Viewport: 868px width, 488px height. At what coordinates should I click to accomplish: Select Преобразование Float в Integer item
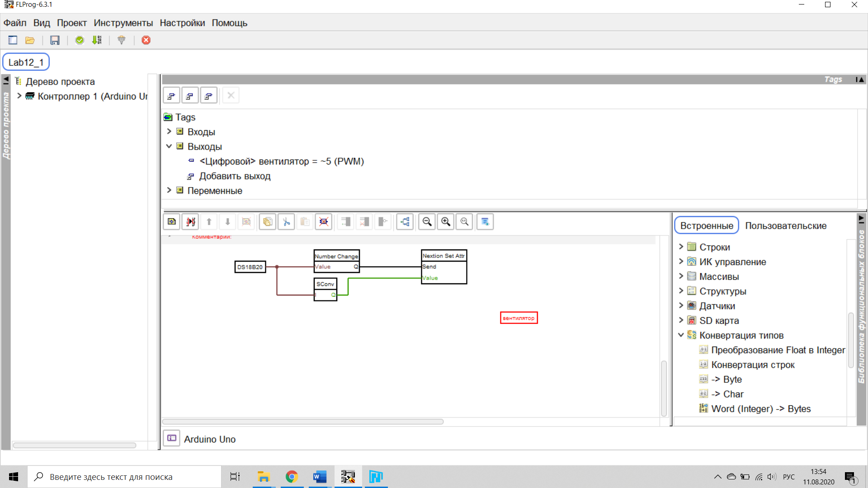(x=778, y=350)
